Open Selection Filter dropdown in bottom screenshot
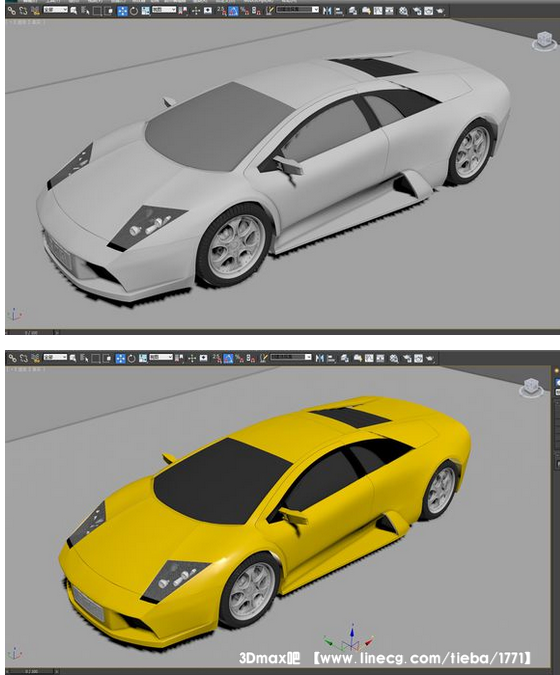The height and width of the screenshot is (675, 560). coord(55,357)
